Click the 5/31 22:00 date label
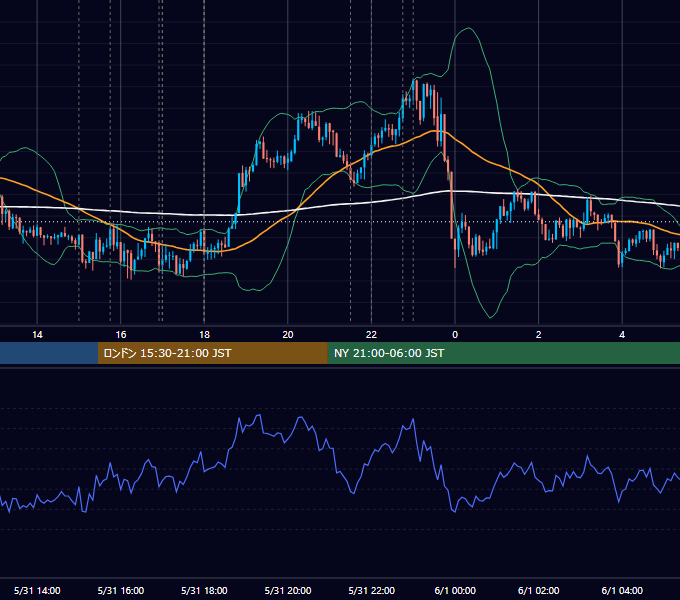The image size is (680, 600). click(372, 590)
